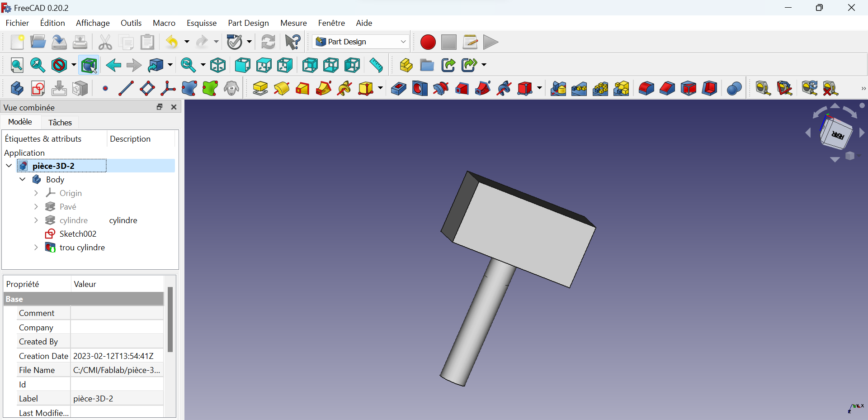Select the Modèle tab
This screenshot has width=868, height=420.
coord(20,122)
